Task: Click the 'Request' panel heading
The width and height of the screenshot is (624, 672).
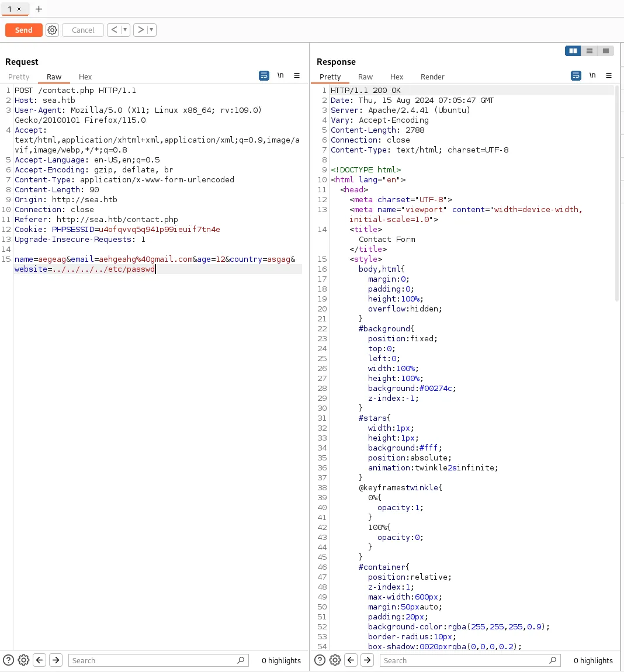Action: coord(22,62)
